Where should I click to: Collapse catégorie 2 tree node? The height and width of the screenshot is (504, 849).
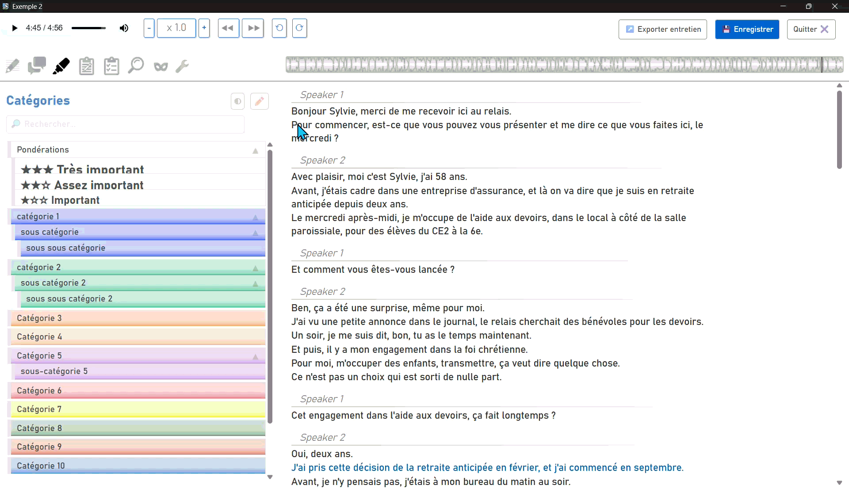pos(255,268)
